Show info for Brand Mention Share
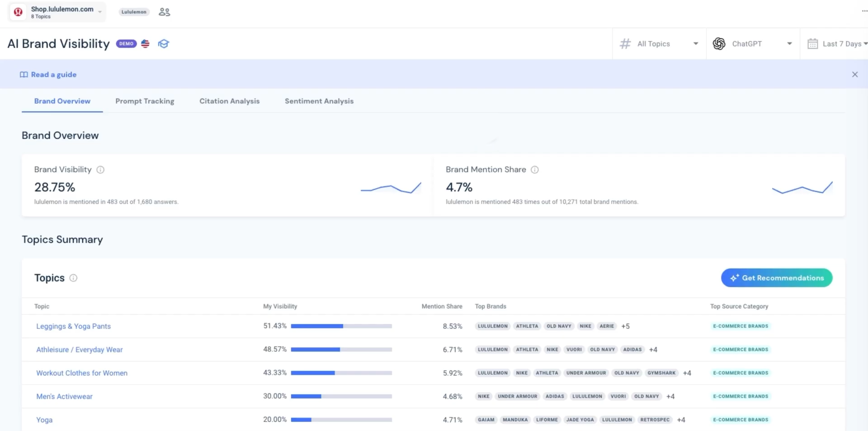 pos(534,170)
